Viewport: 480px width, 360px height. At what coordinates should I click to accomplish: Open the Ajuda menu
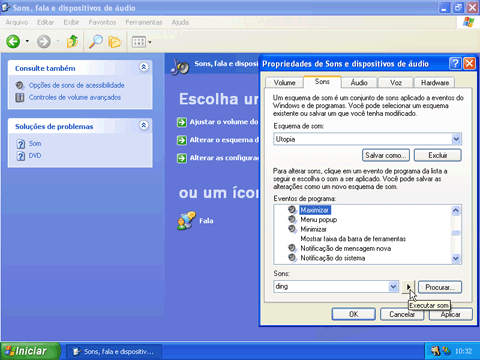click(180, 22)
